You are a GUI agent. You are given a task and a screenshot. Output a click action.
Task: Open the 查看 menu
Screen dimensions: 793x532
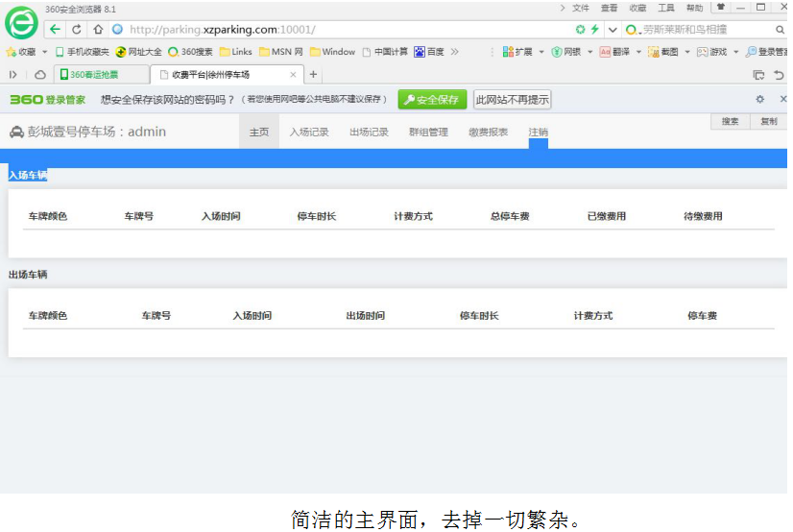pos(609,8)
